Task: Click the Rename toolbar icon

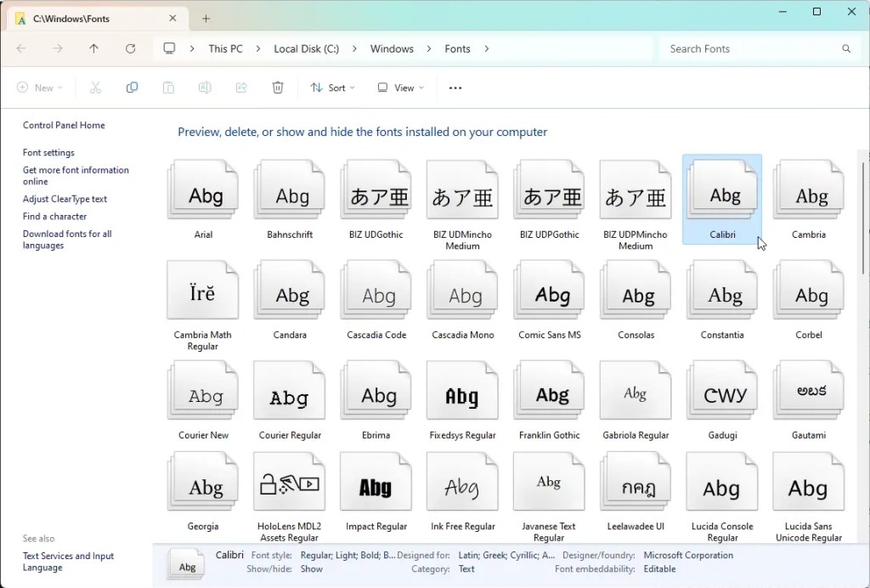Action: point(205,88)
